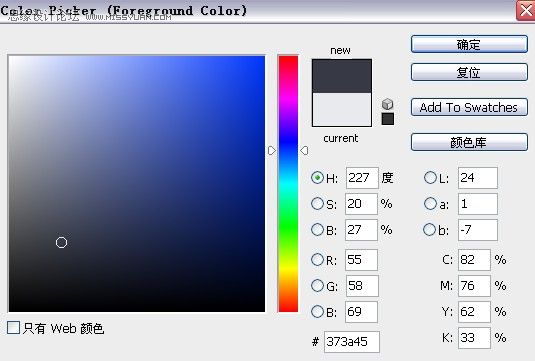This screenshot has height=361, width=535.
Task: Click the R field showing 55
Action: (361, 260)
